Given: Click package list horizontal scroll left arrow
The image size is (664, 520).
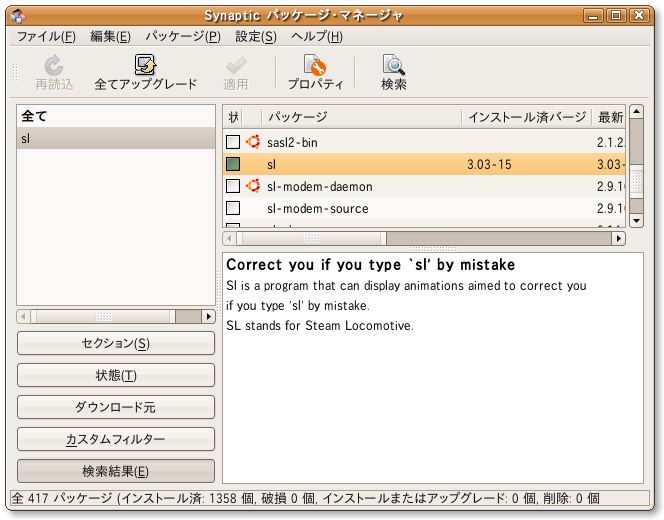Looking at the screenshot, I should (229, 238).
